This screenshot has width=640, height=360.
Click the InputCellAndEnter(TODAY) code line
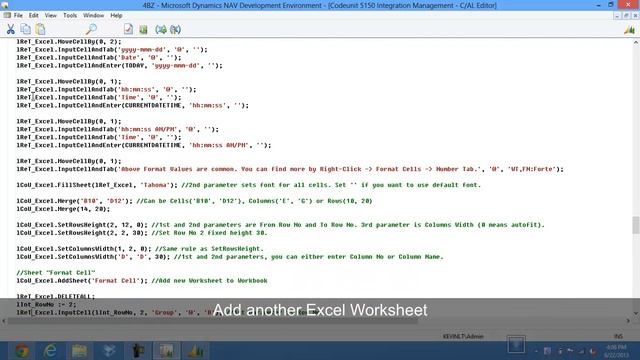click(120, 65)
